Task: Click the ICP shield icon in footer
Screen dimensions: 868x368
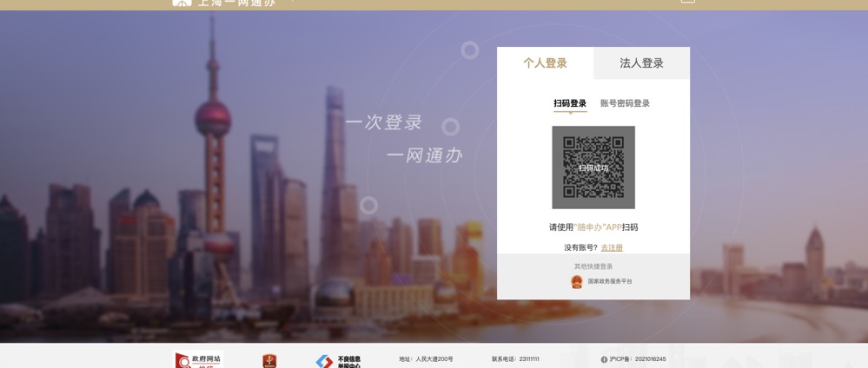Action: tap(604, 359)
